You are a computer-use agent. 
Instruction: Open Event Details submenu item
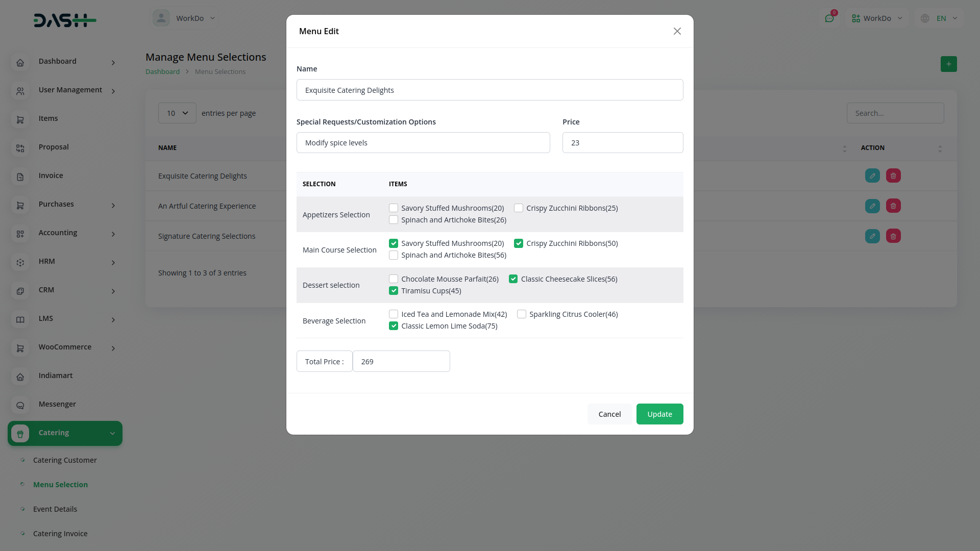(x=55, y=509)
